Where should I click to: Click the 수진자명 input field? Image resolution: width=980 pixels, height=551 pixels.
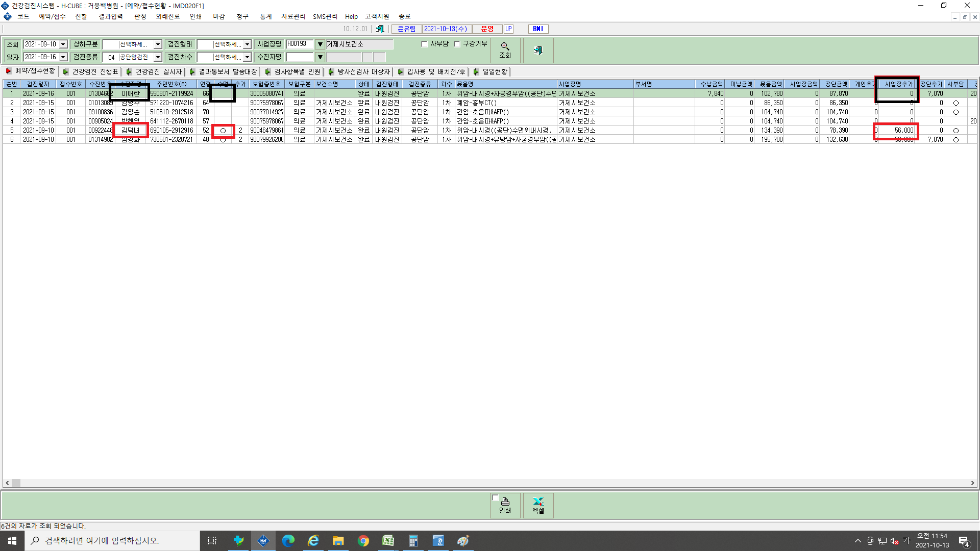click(x=300, y=57)
